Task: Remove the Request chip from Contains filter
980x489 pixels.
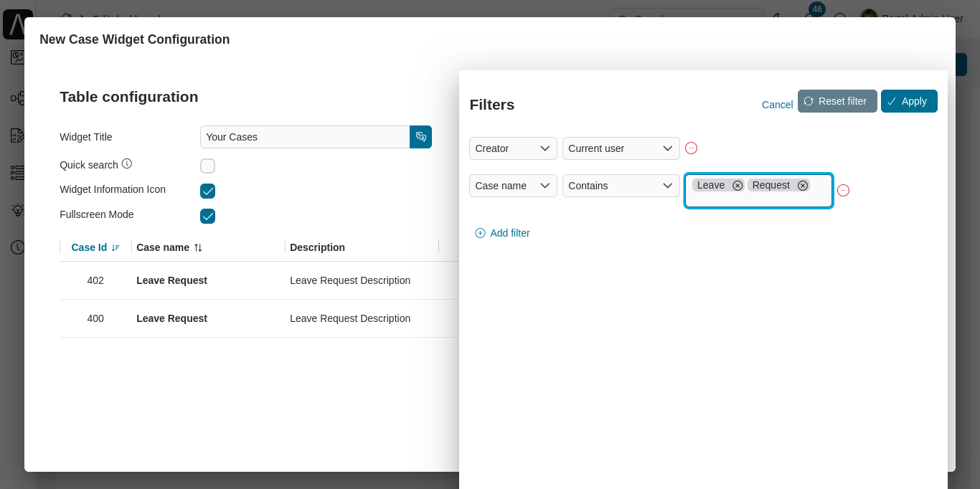Action: tap(803, 185)
